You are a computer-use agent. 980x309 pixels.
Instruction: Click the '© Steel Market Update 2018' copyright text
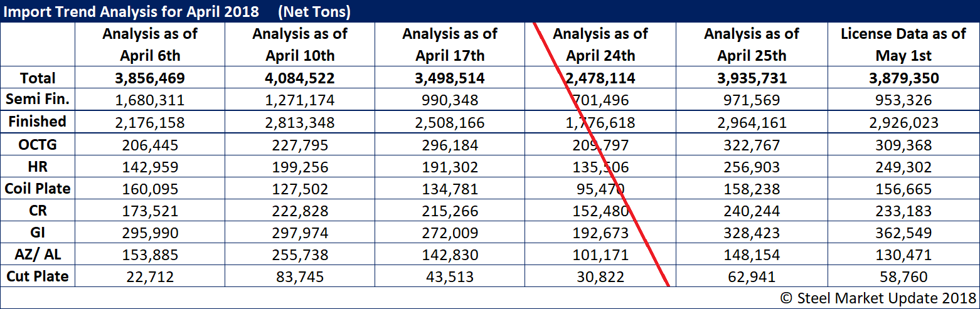(x=876, y=298)
